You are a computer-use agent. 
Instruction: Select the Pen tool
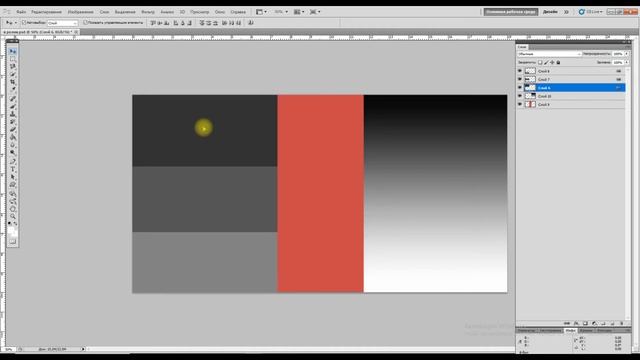tap(13, 162)
